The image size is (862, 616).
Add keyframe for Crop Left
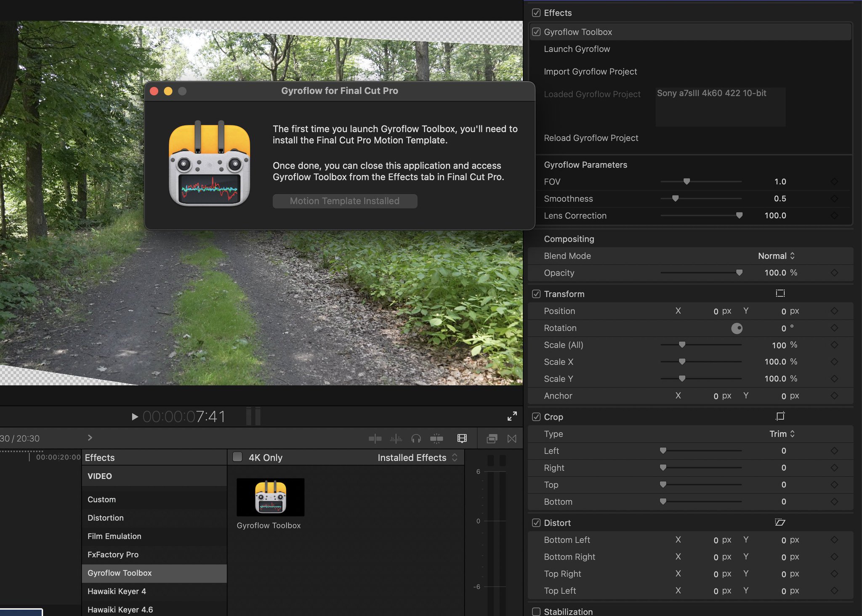pos(834,451)
